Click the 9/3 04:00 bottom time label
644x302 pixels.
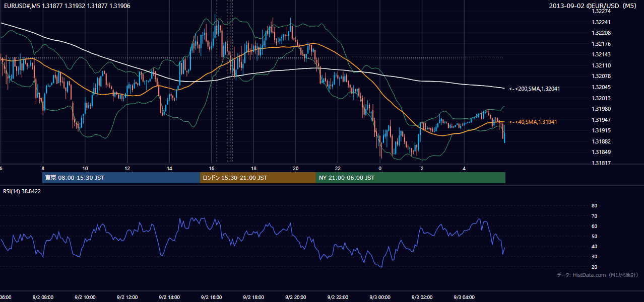point(464,297)
